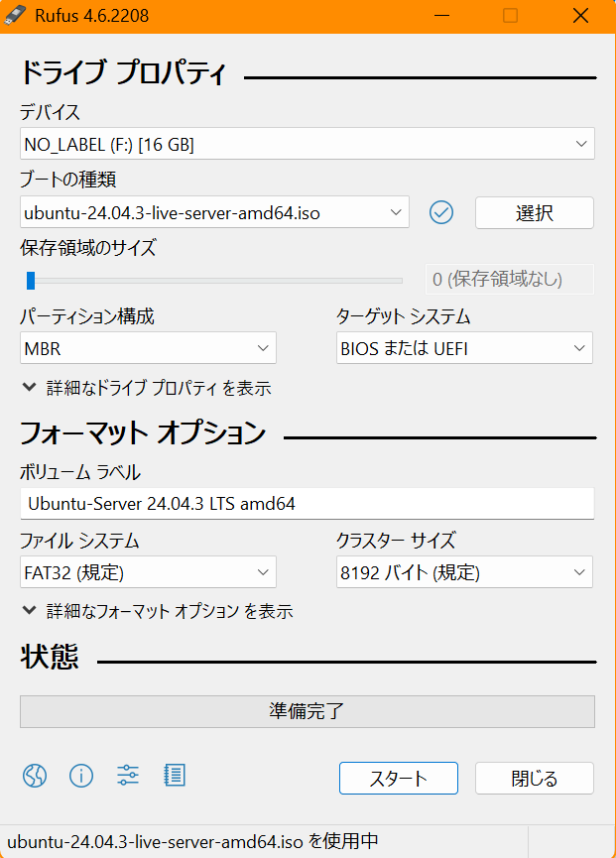616x858 pixels.
Task: Click the checksum checkmark icon beside the ISO
Action: (441, 212)
